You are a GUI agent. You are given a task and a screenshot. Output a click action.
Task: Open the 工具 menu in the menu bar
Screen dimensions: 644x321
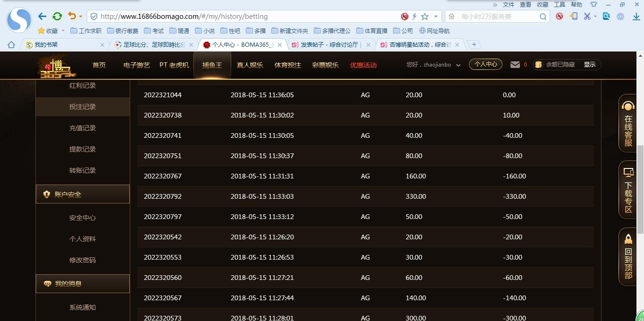pos(559,5)
